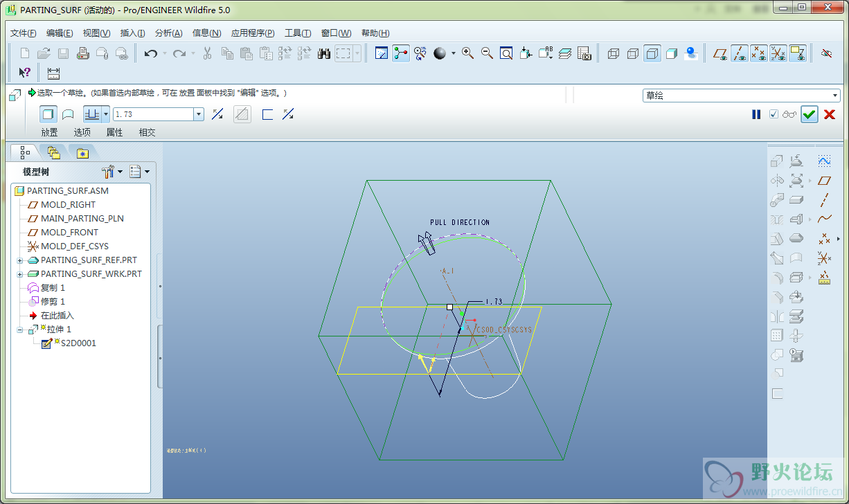849x504 pixels.
Task: Cancel feature with red X
Action: 830,114
